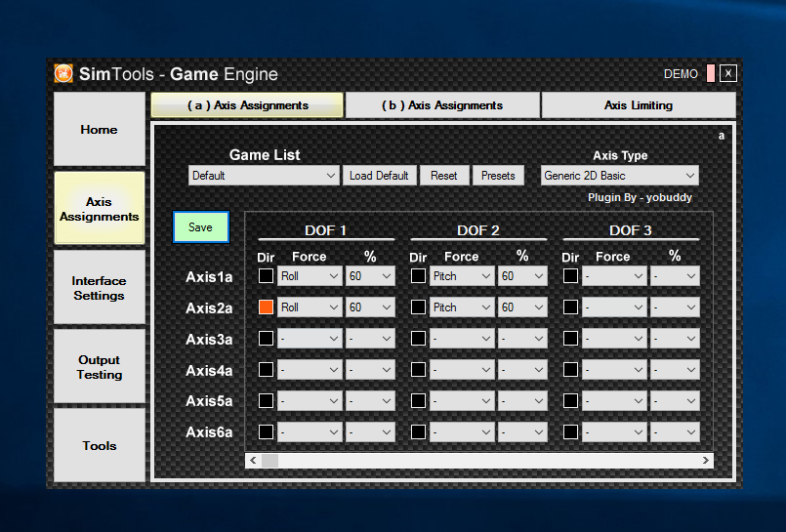Image resolution: width=786 pixels, height=532 pixels.
Task: Open Axis4a DOF 3 percent dropdown
Action: (676, 370)
